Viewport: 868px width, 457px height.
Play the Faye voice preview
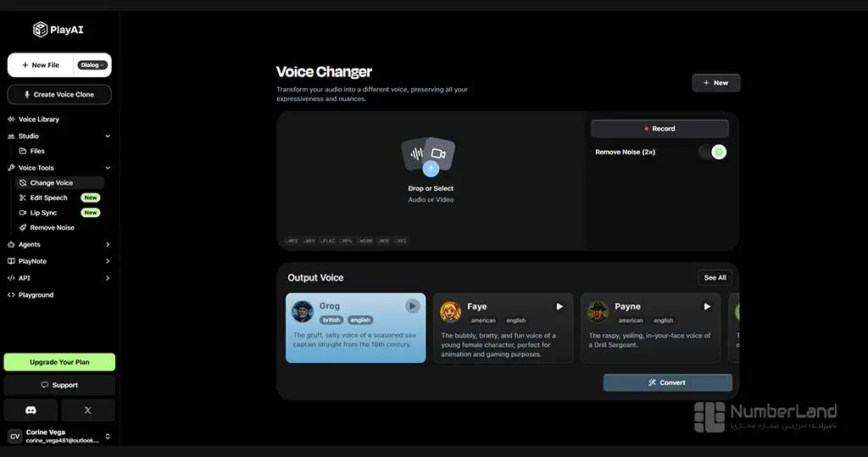pos(559,306)
